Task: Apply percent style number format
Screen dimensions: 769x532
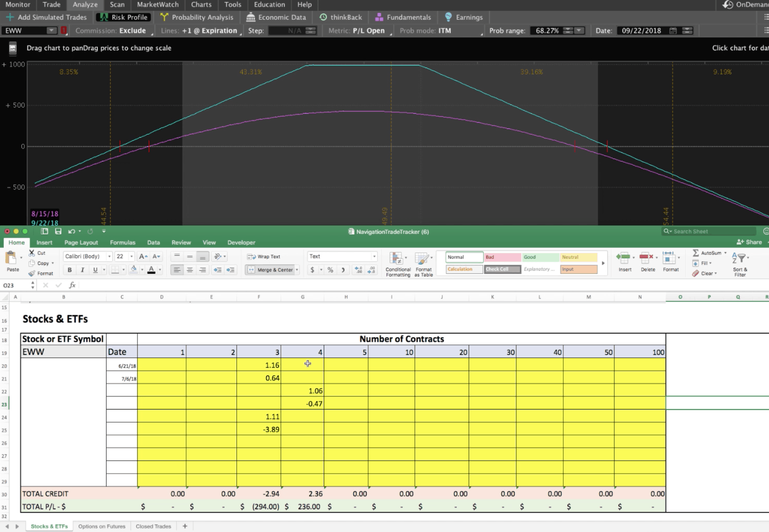Action: click(x=330, y=270)
